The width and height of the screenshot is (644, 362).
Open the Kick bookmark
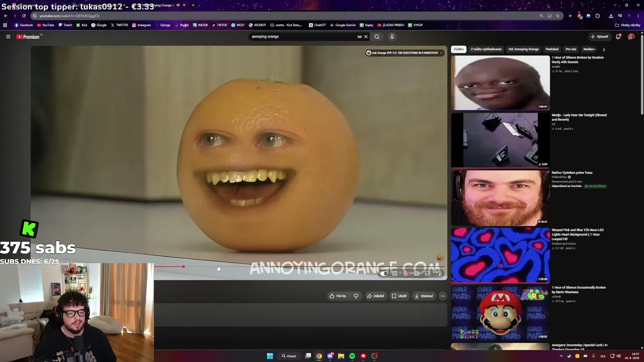point(82,25)
